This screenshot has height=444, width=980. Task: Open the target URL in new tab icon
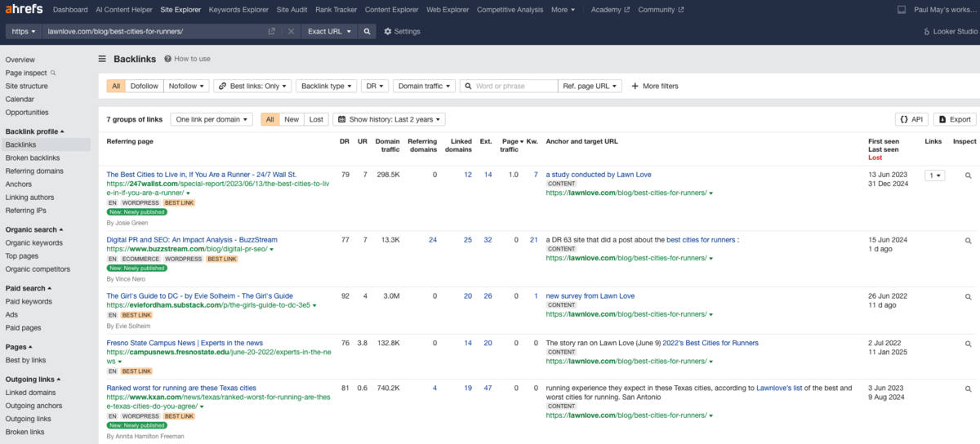coord(272,31)
